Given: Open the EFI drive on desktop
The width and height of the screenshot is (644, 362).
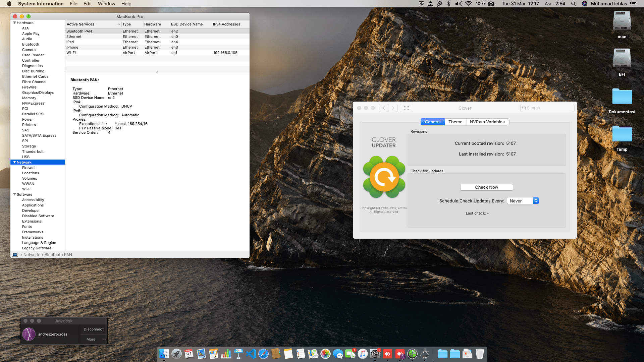Looking at the screenshot, I should (622, 59).
